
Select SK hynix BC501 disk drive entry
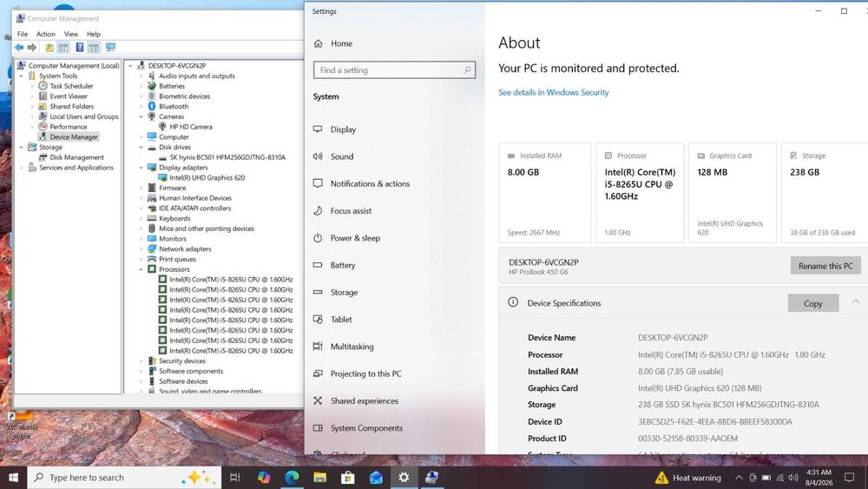pos(227,157)
